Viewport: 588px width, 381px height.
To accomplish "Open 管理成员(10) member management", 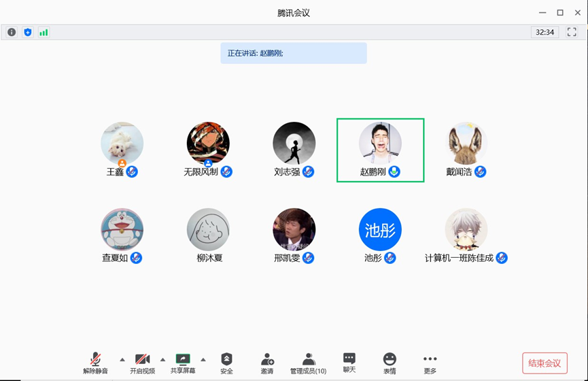I will (308, 363).
